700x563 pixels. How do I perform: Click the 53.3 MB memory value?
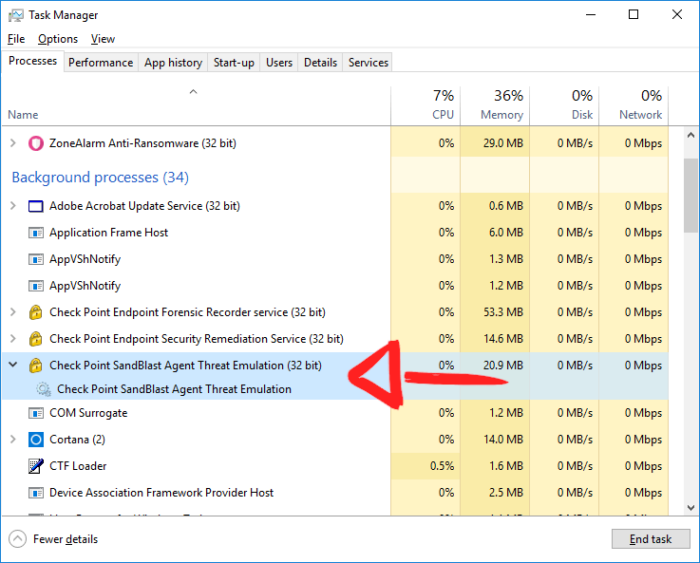pyautogui.click(x=503, y=312)
